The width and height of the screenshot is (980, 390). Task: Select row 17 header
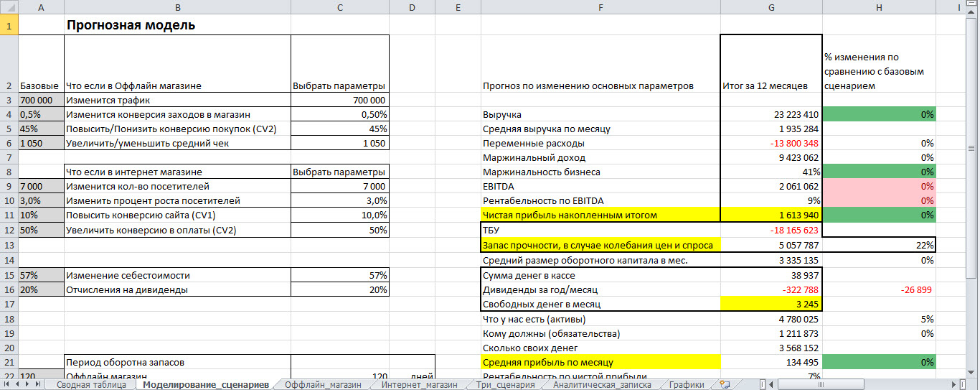9,304
